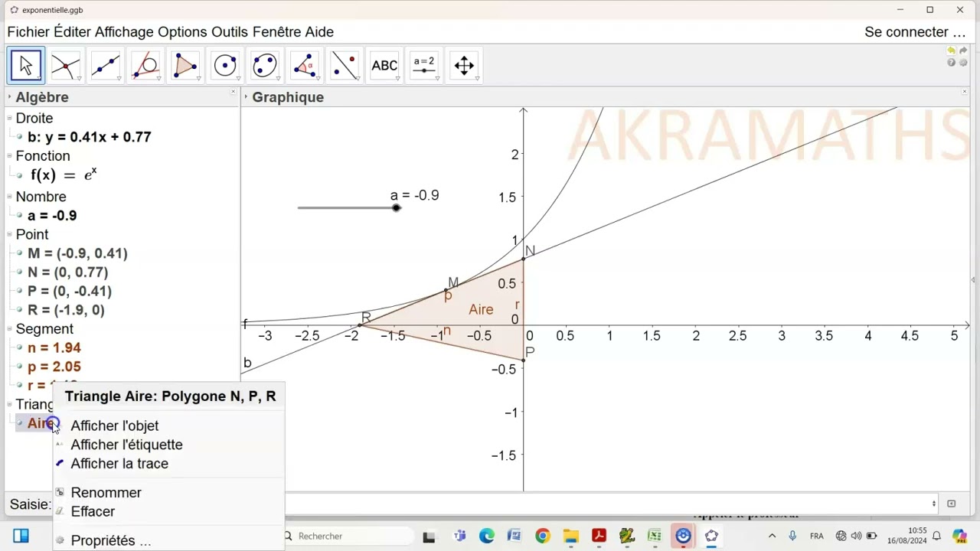
Task: Collapse the Nombre category
Action: click(10, 197)
